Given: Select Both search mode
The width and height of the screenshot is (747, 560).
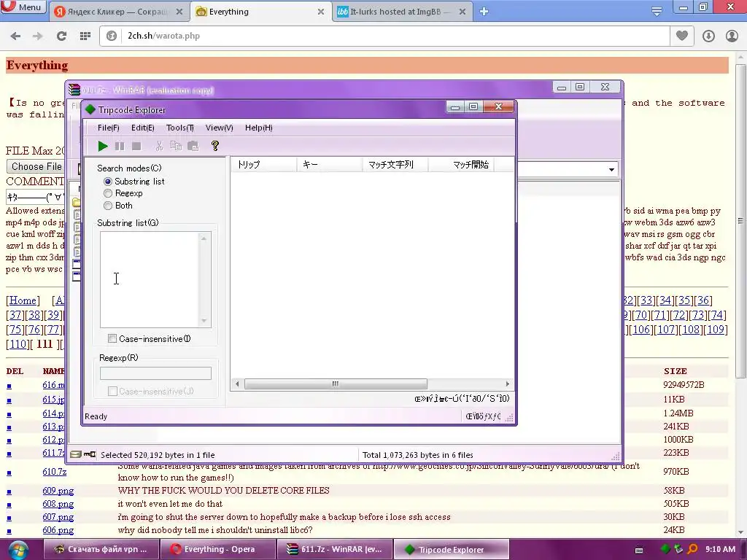Looking at the screenshot, I should pos(108,206).
